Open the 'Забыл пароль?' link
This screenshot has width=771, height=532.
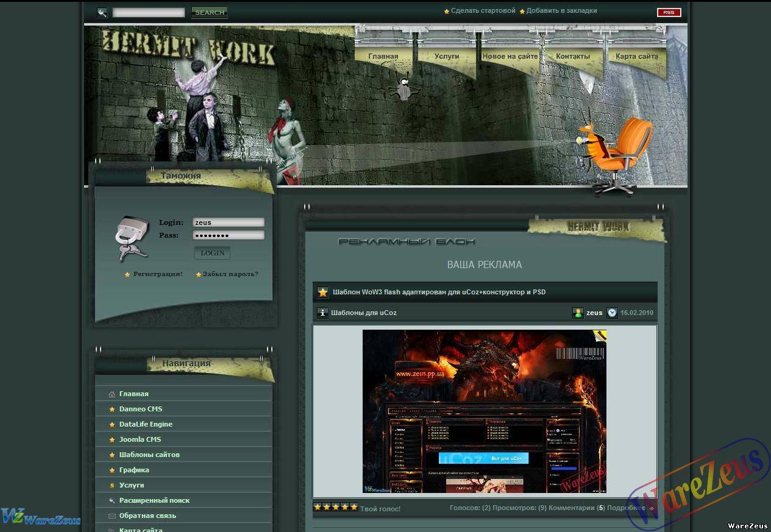230,274
